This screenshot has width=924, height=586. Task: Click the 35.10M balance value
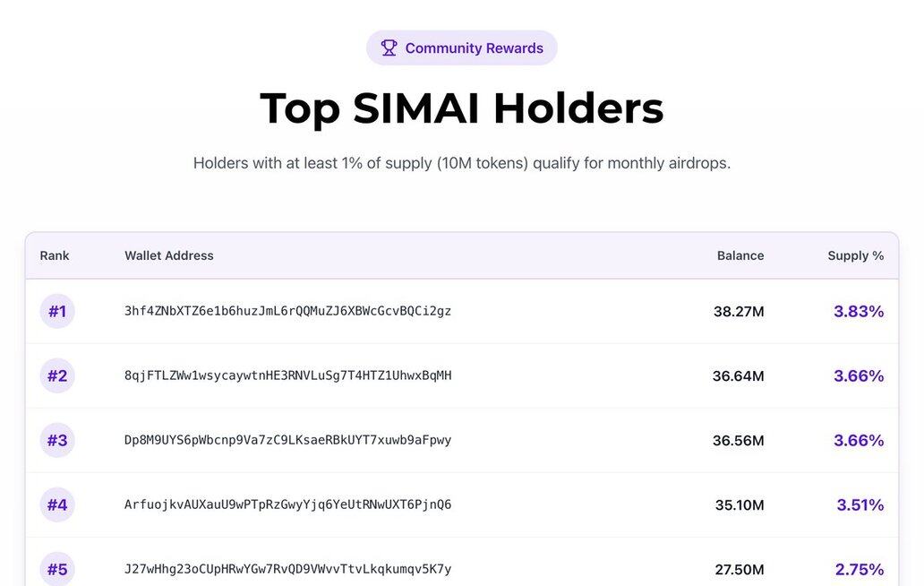click(740, 505)
